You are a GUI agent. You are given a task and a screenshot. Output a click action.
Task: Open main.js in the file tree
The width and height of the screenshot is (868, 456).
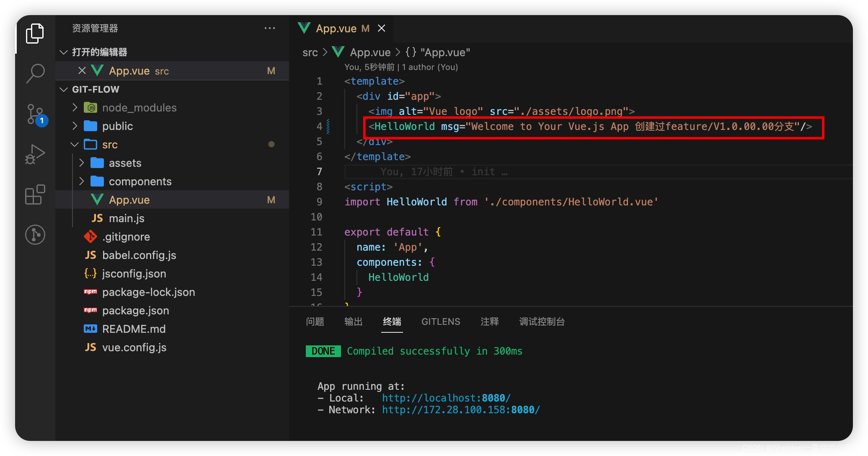[x=127, y=218]
